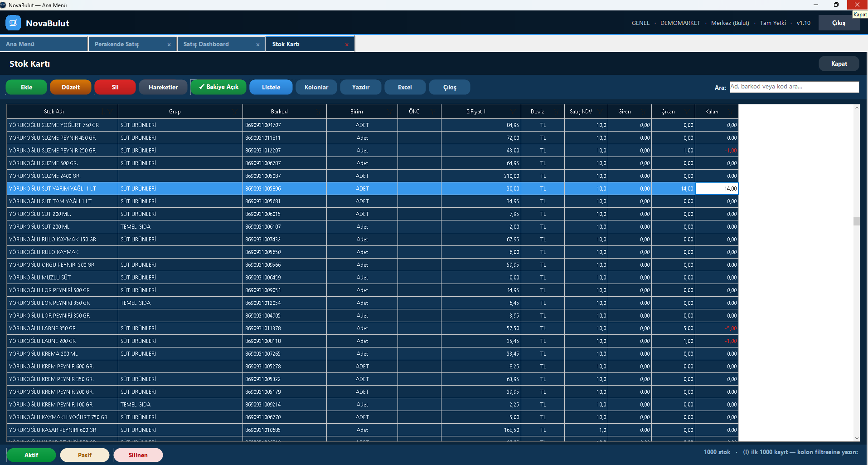Viewport: 868px width, 465px height.
Task: Click Merkez (Bulut) in the header bar
Action: pyautogui.click(x=730, y=23)
